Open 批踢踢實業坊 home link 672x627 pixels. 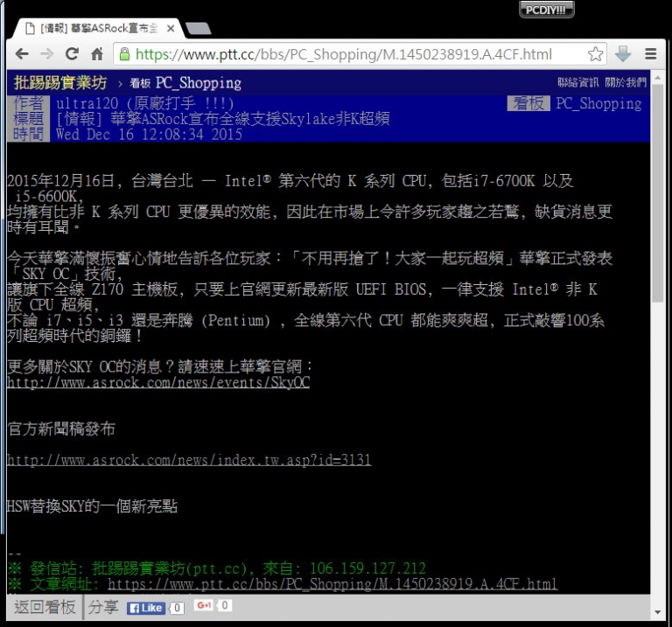60,83
